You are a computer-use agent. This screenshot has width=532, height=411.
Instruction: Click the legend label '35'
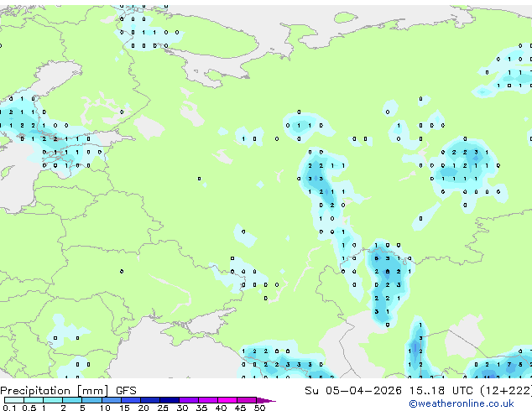coord(201,408)
